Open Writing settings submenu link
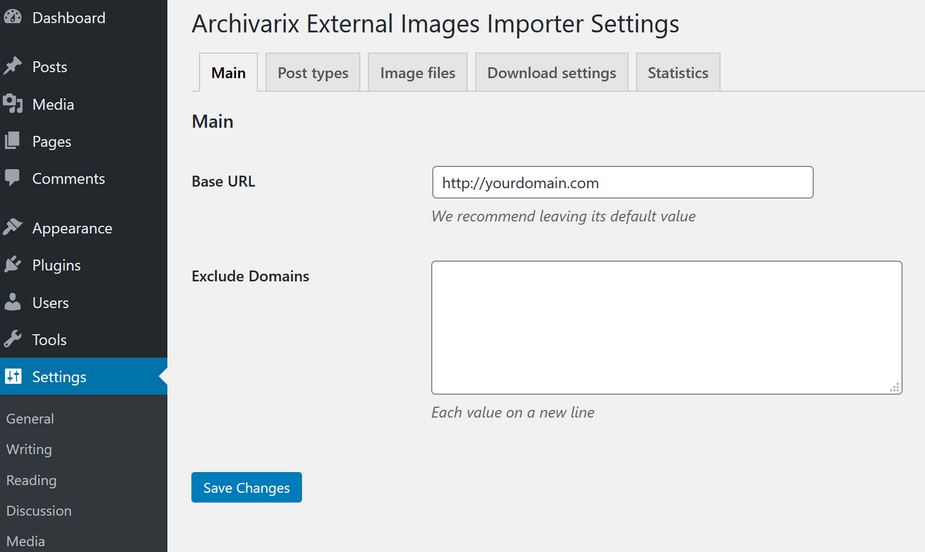The width and height of the screenshot is (925, 552). 29,449
